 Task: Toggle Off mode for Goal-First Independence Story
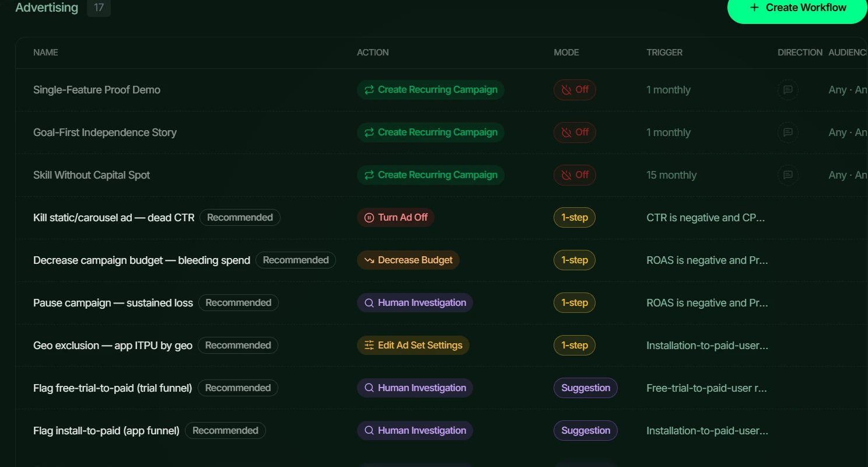point(575,133)
